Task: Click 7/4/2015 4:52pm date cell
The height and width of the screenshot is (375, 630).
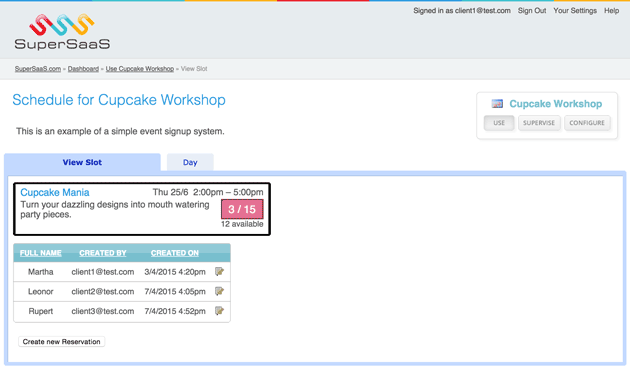Action: pyautogui.click(x=175, y=311)
